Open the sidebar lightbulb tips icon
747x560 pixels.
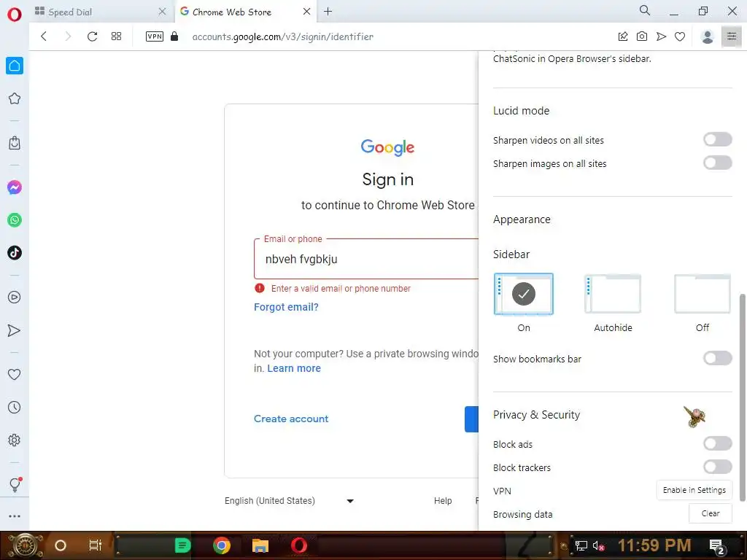point(15,484)
